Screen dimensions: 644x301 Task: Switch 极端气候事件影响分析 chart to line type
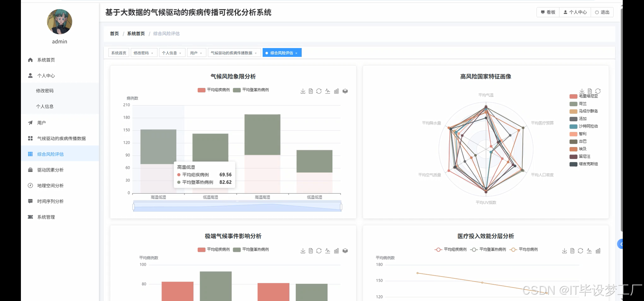[328, 251]
